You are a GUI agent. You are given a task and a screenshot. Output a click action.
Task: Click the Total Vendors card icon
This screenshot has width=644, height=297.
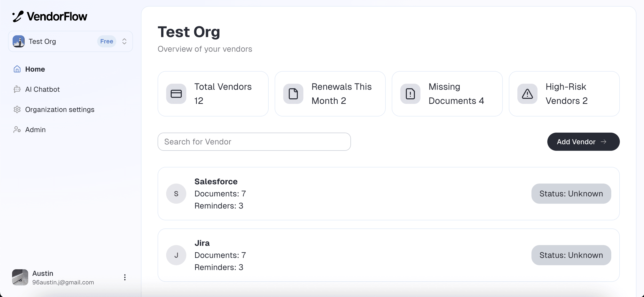176,94
